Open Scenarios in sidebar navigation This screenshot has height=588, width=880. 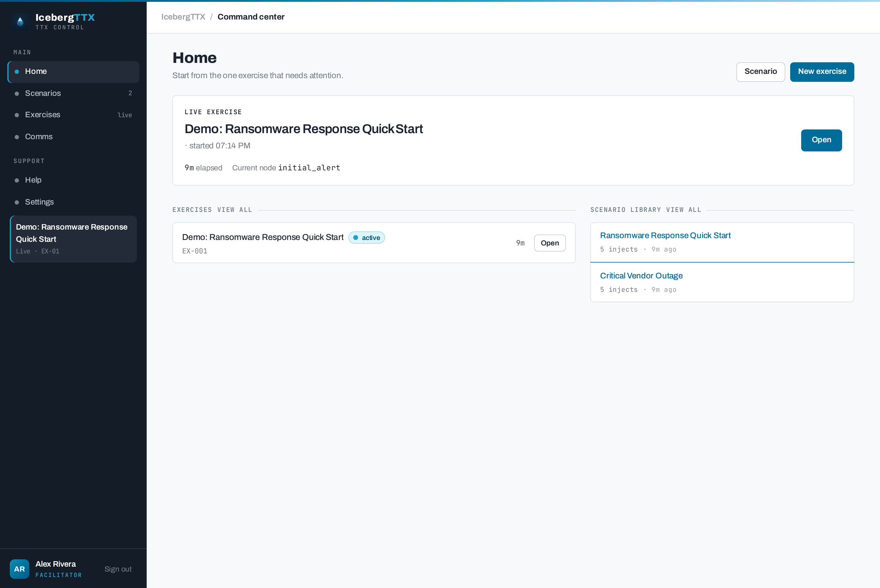(x=74, y=93)
